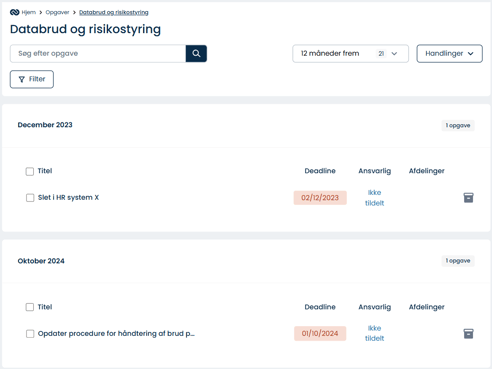Click the 02/12/2023 deadline badge
Viewport: 492px width, 369px height.
320,198
